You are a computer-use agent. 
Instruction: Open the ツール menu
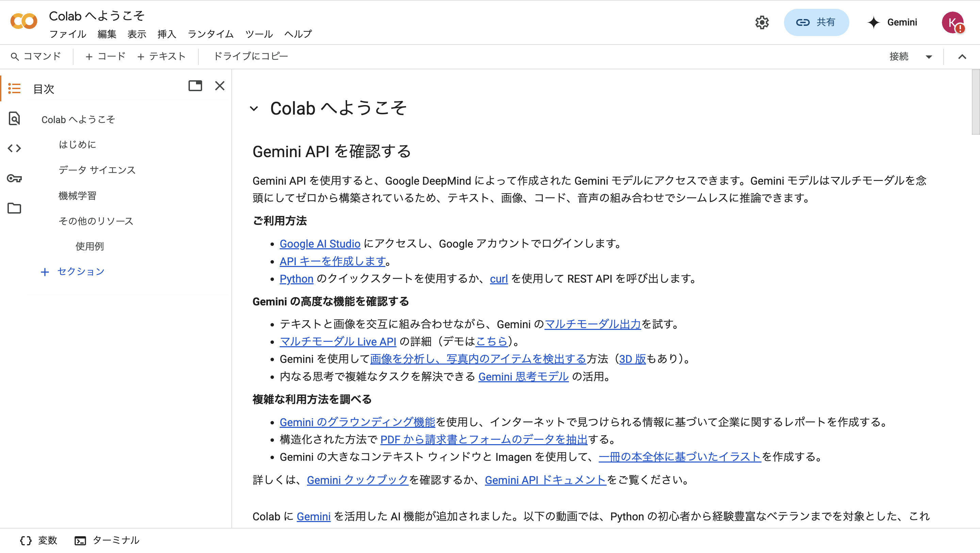click(259, 34)
